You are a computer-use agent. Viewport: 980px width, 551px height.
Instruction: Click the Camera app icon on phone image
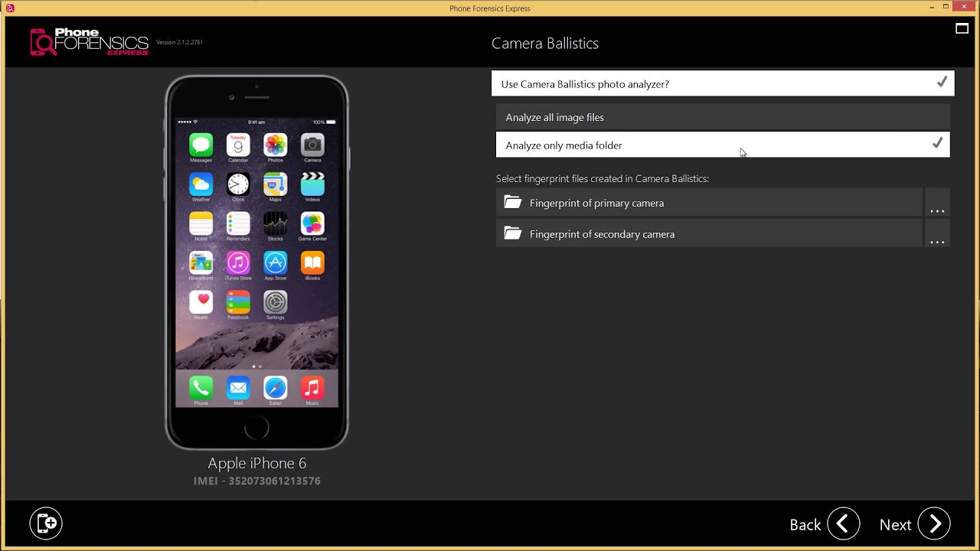pyautogui.click(x=312, y=145)
